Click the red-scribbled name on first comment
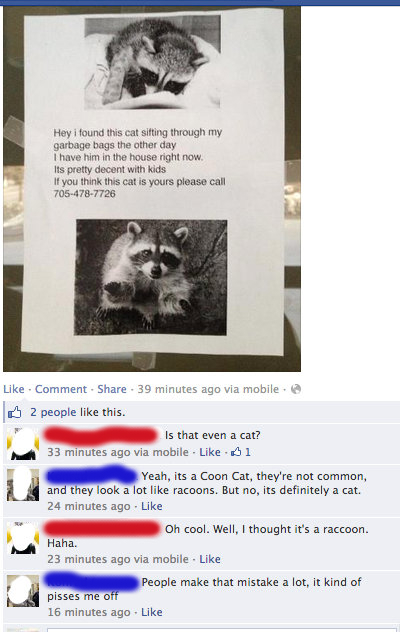This screenshot has width=400, height=632. pos(101,435)
